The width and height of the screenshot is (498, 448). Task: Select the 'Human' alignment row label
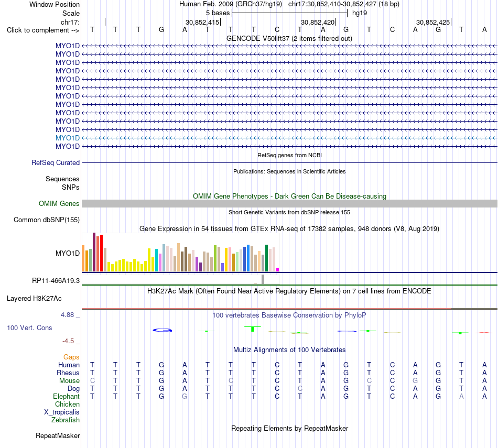tap(69, 365)
